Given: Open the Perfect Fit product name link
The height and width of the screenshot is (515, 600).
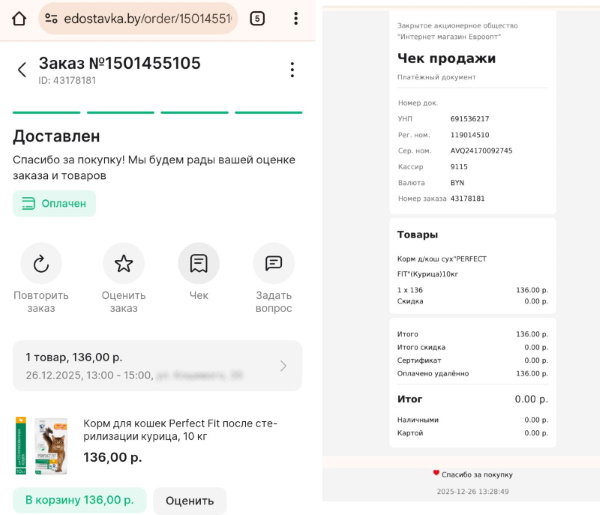Looking at the screenshot, I should [180, 430].
